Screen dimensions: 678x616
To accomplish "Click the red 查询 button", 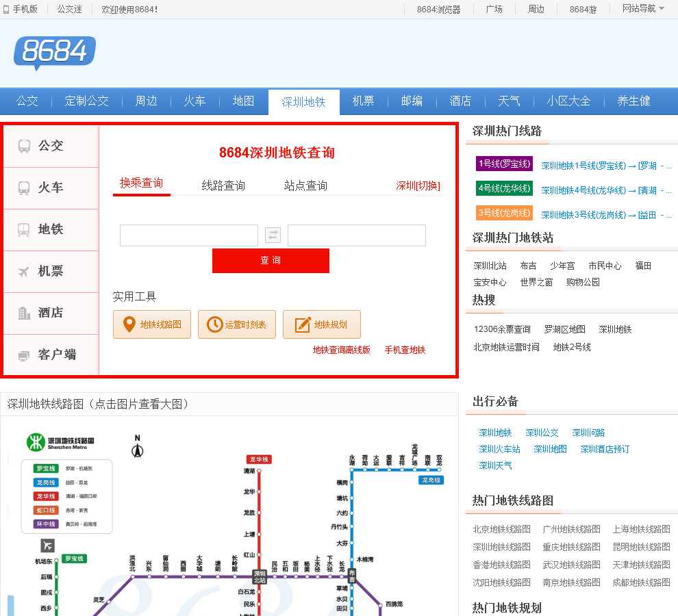I will click(271, 260).
